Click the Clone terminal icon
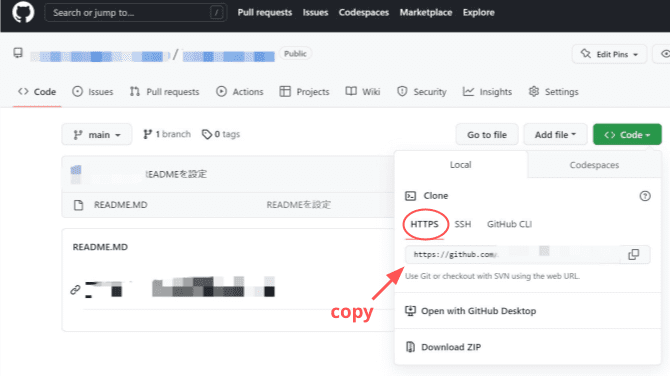The width and height of the screenshot is (670, 376). click(x=410, y=196)
